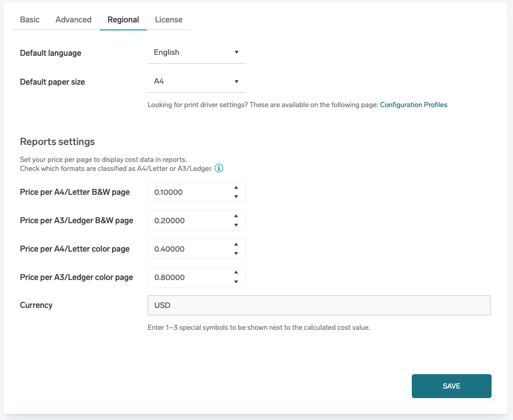This screenshot has height=420, width=513.
Task: Decrease Price per A3/Ledger color page
Action: pos(236,282)
